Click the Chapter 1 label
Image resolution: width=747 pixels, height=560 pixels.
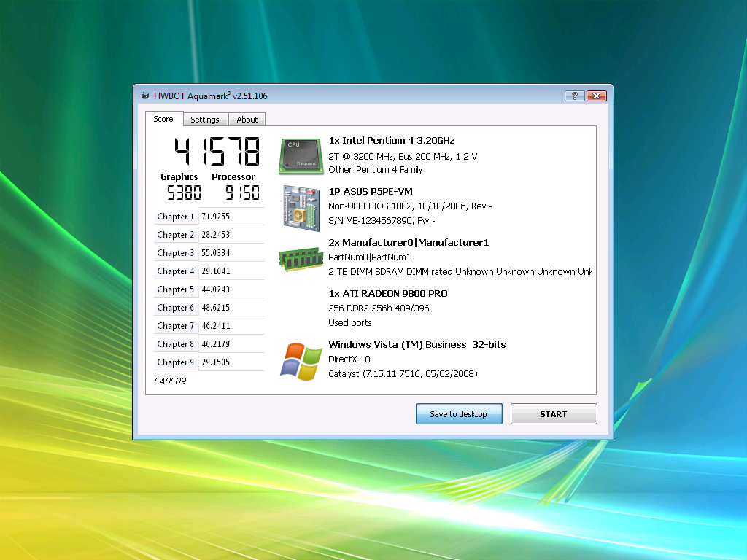(176, 216)
